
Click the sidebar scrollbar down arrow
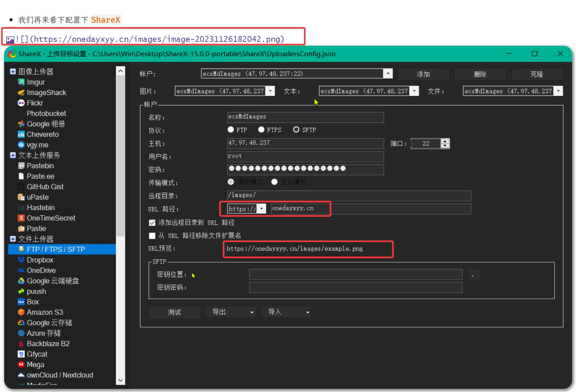(121, 380)
